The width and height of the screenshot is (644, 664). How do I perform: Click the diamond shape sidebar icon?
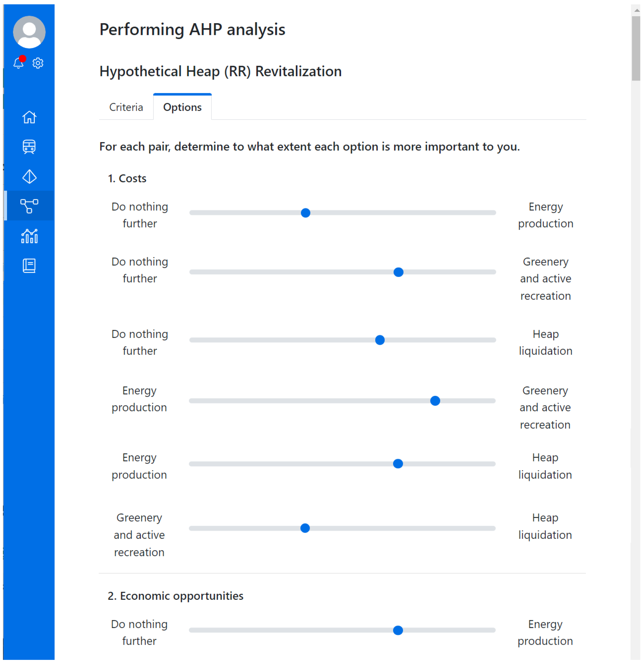[29, 177]
